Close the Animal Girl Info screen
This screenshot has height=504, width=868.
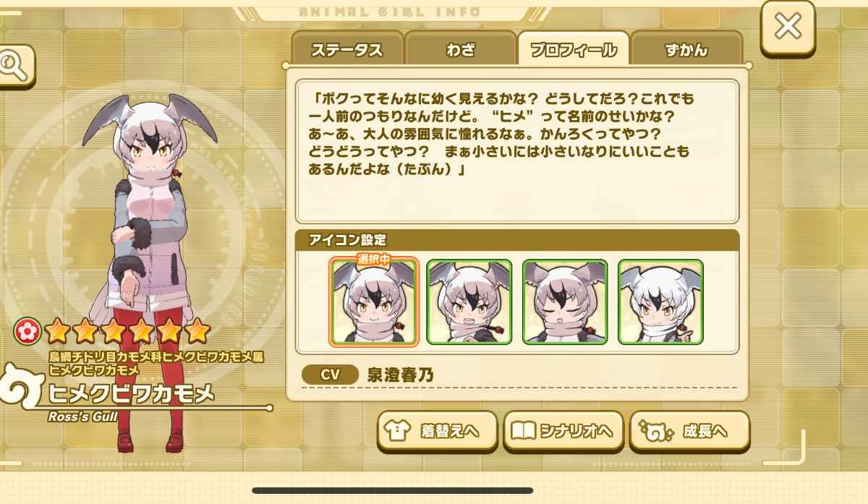point(788,27)
